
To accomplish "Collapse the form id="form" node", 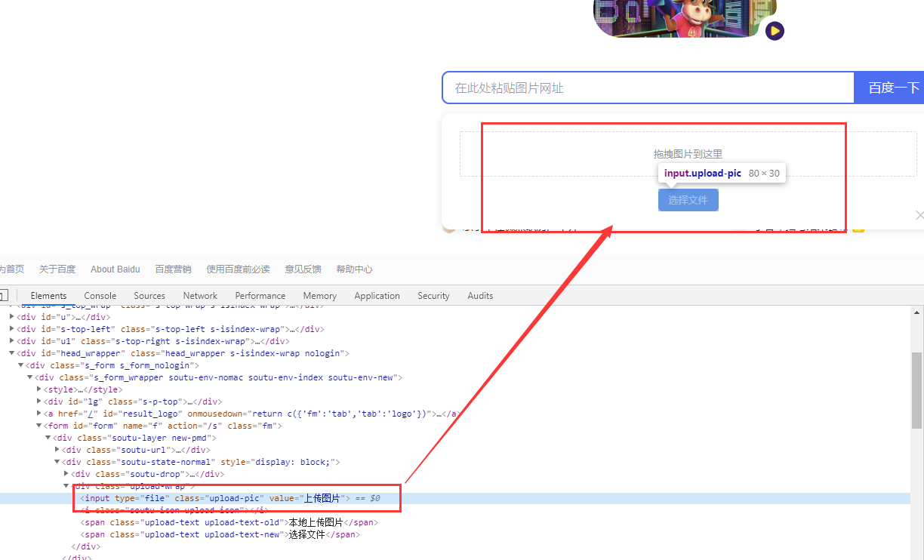I will (x=38, y=425).
